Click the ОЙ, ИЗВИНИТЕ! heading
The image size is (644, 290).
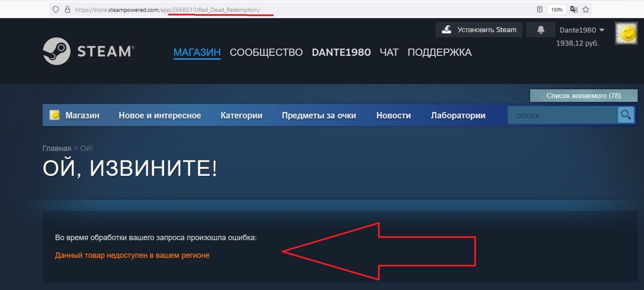(130, 169)
